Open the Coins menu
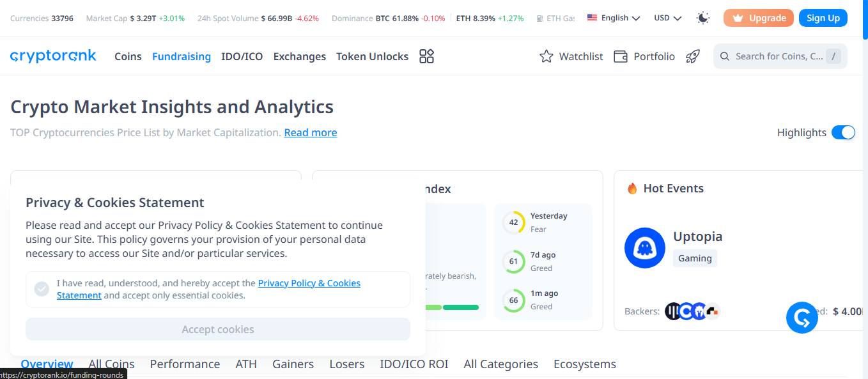868x379 pixels. (128, 56)
